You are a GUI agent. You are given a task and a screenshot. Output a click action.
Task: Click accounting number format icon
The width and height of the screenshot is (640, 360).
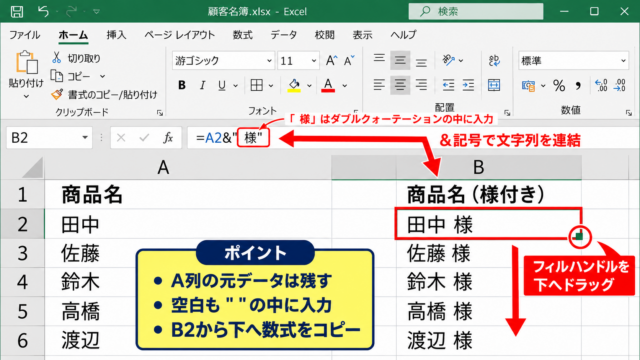click(529, 86)
